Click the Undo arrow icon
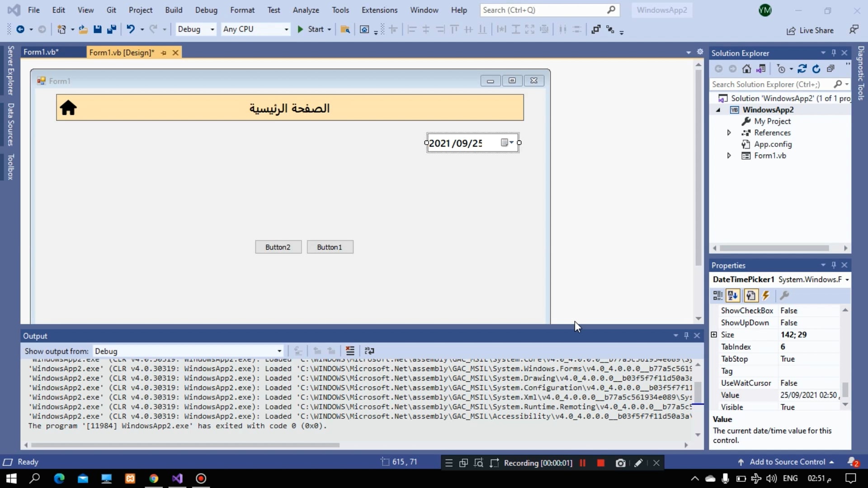Viewport: 868px width, 488px height. [x=131, y=29]
